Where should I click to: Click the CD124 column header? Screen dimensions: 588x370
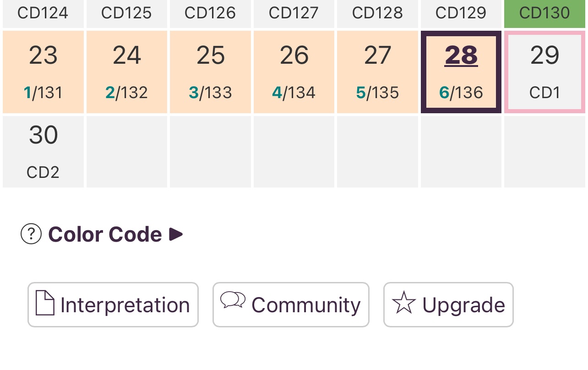(44, 13)
